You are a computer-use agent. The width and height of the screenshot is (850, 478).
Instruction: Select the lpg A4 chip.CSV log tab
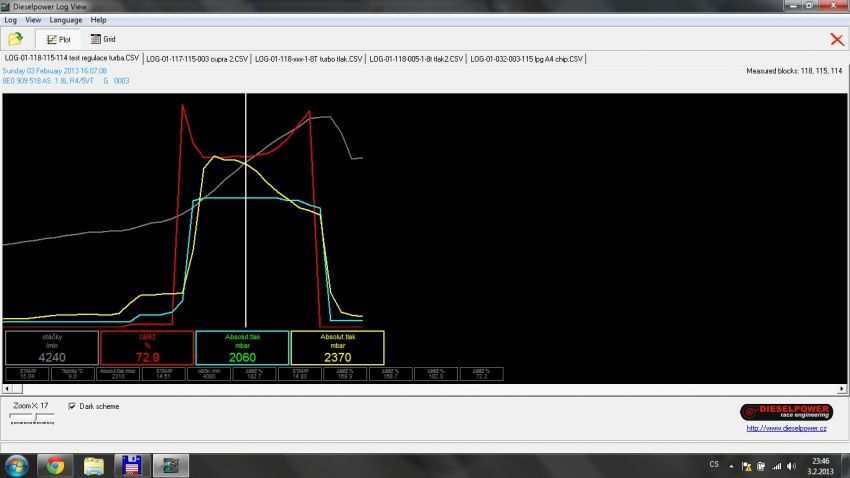pyautogui.click(x=526, y=59)
